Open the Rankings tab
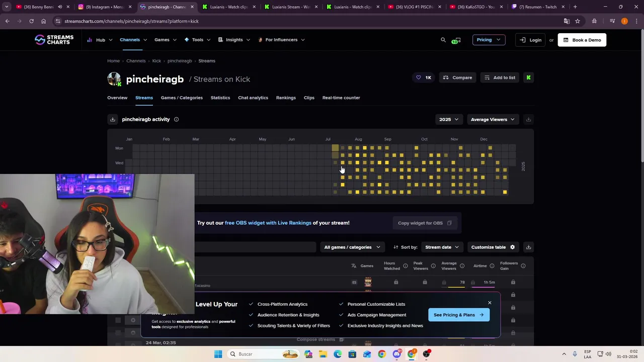 coord(286,98)
